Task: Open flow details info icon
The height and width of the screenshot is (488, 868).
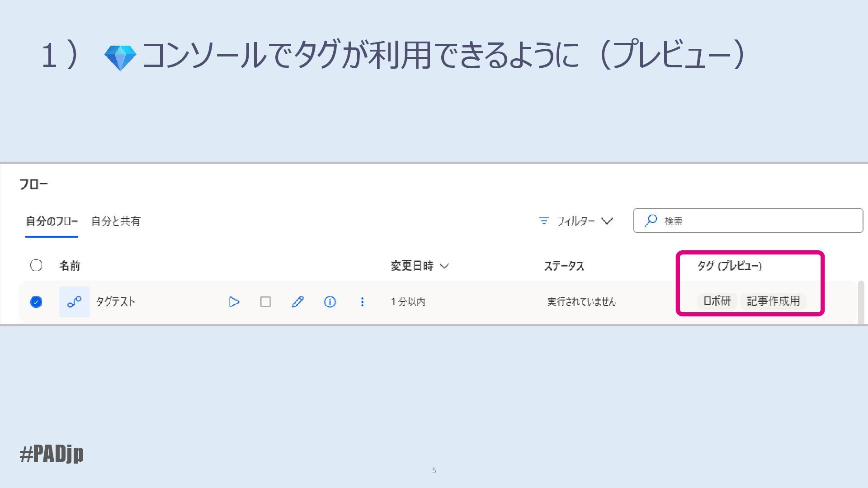Action: pyautogui.click(x=330, y=302)
